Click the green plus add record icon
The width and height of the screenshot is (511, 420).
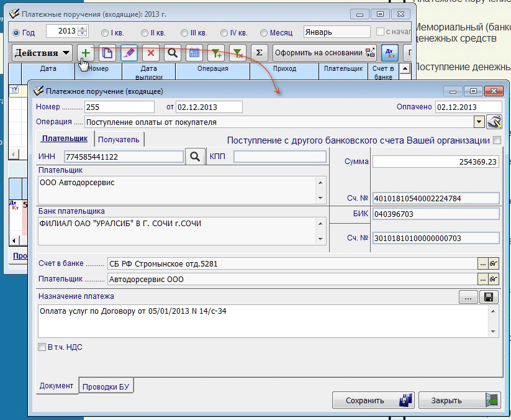tap(86, 53)
